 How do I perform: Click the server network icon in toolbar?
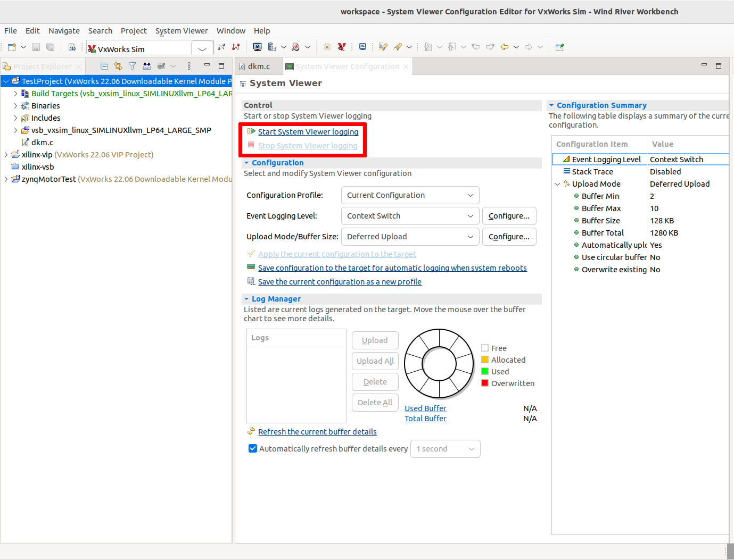tap(272, 47)
